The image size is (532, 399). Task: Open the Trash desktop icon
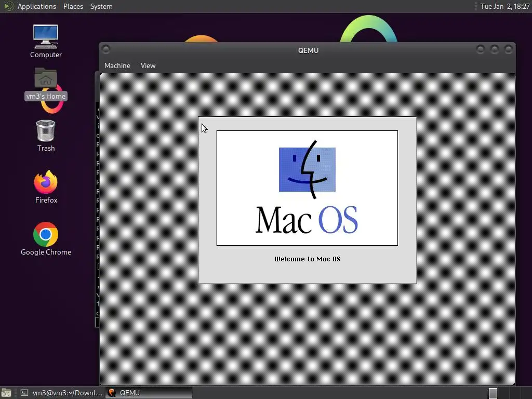[46, 136]
